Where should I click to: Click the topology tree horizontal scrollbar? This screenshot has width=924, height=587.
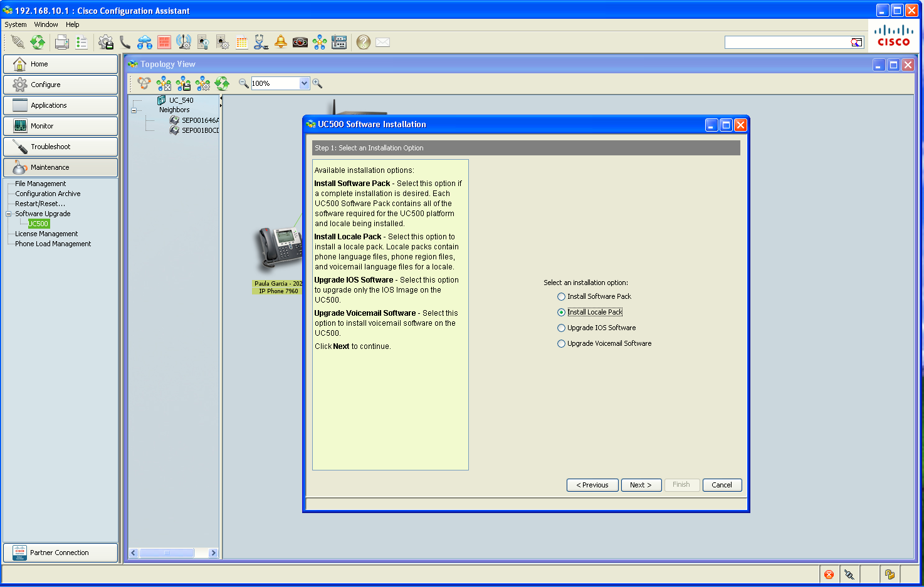(174, 553)
